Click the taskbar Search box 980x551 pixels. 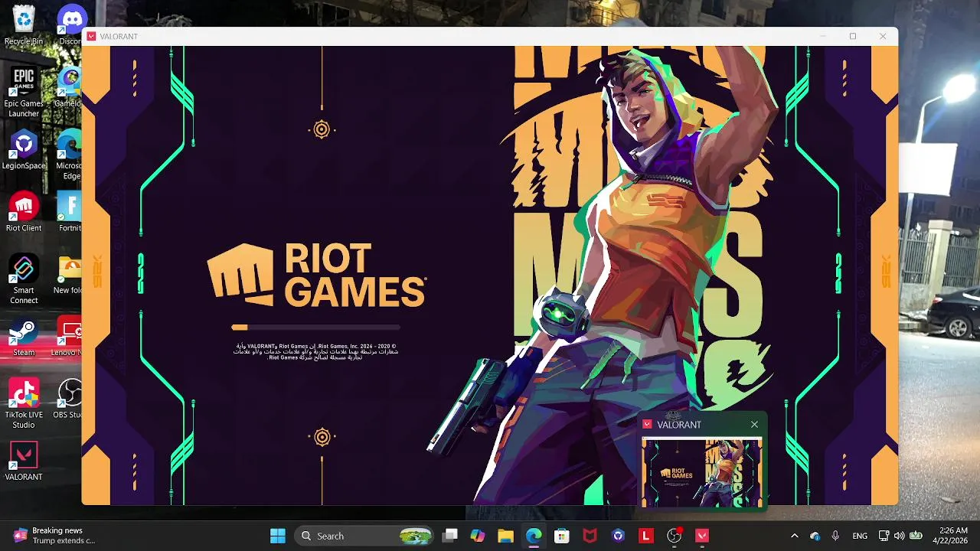364,536
